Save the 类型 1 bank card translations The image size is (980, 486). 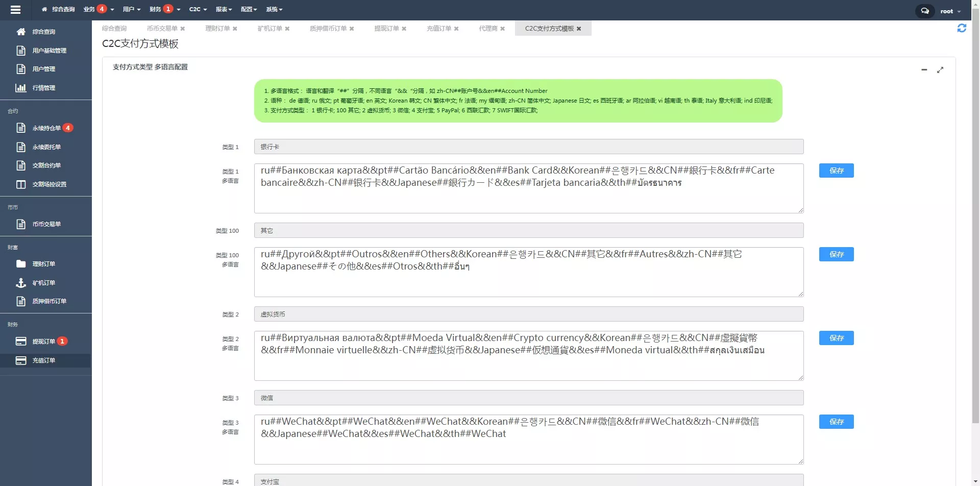click(836, 171)
